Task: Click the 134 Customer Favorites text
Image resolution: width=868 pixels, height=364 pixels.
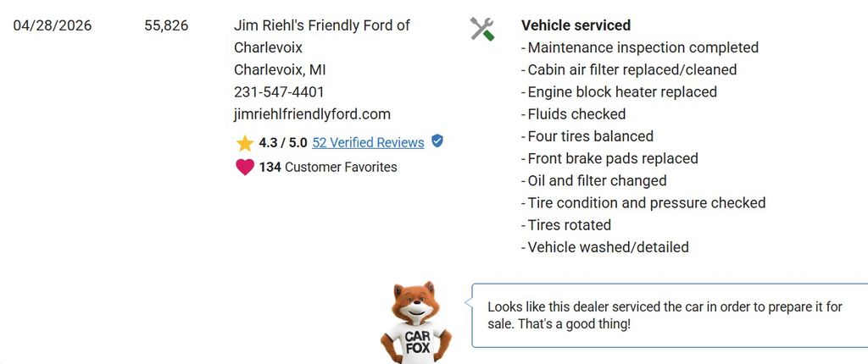Action: point(328,167)
